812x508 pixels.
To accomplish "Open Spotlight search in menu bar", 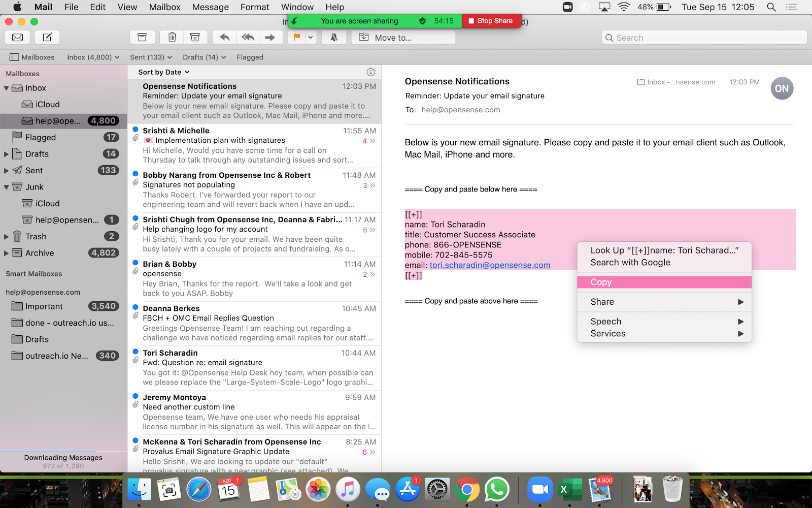I will coord(771,7).
